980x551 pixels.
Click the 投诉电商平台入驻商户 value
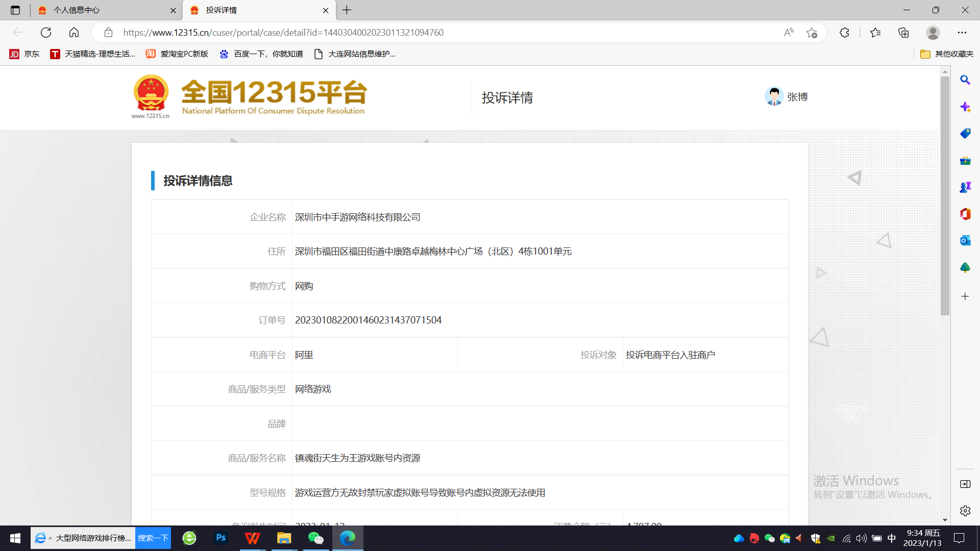pyautogui.click(x=670, y=355)
